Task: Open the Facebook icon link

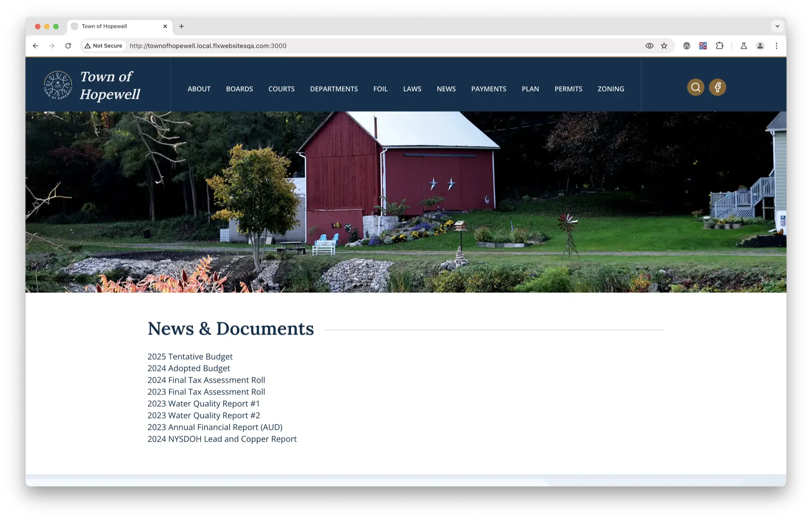Action: 717,87
